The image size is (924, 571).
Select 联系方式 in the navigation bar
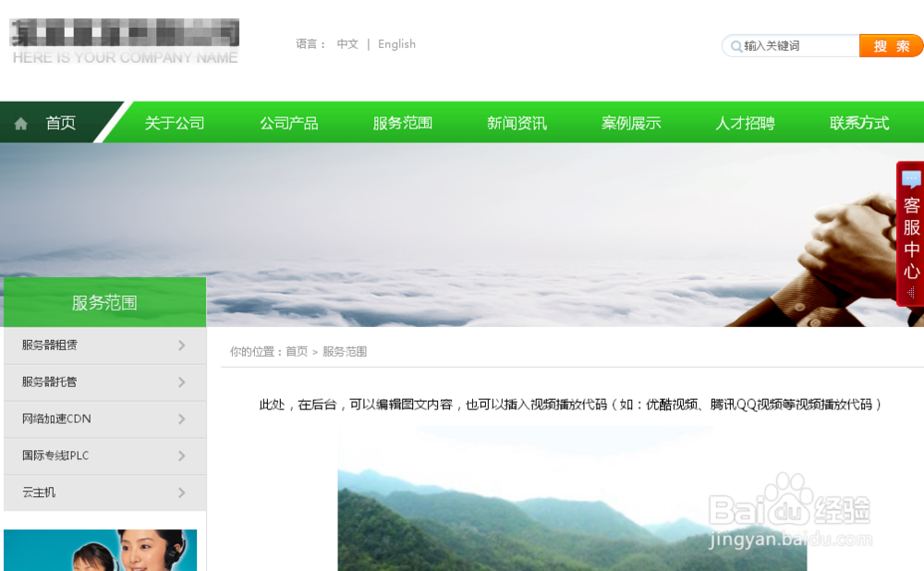click(x=858, y=121)
